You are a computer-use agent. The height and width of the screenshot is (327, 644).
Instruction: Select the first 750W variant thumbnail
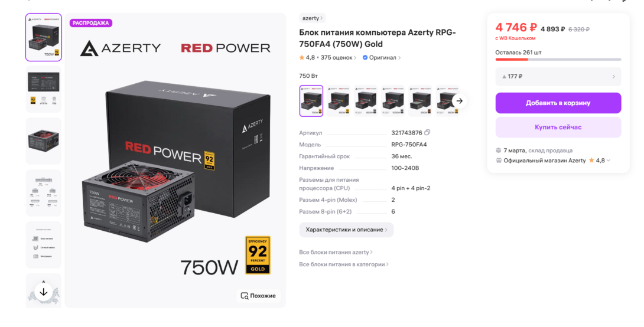[311, 101]
